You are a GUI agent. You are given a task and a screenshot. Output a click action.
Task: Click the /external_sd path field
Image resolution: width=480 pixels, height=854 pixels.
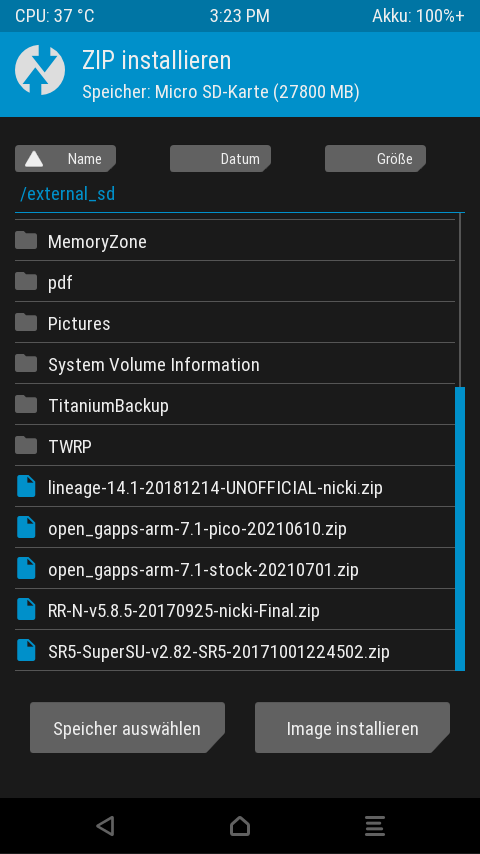(240, 194)
